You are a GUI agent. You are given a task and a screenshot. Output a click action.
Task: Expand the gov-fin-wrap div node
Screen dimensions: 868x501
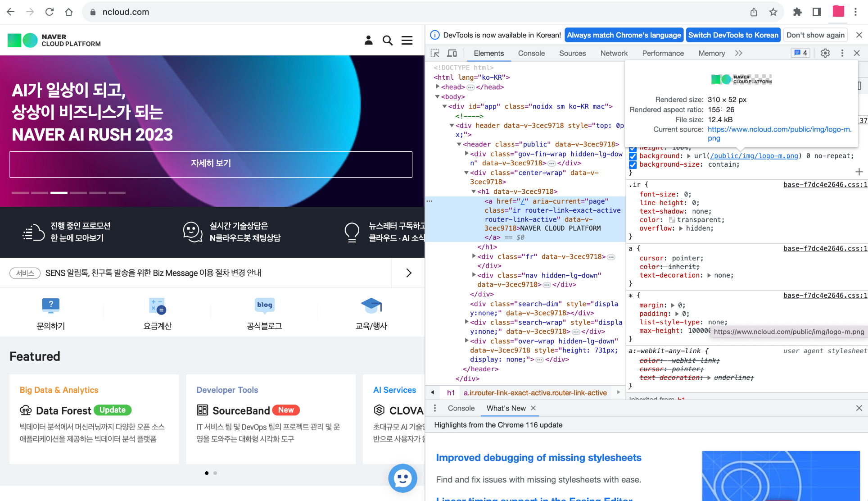coord(467,154)
